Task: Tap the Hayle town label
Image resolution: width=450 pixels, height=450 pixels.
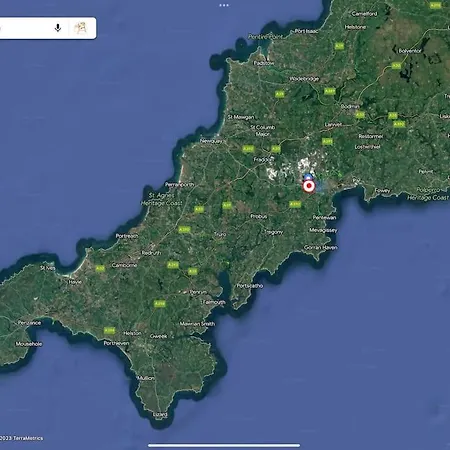Action: click(x=75, y=282)
